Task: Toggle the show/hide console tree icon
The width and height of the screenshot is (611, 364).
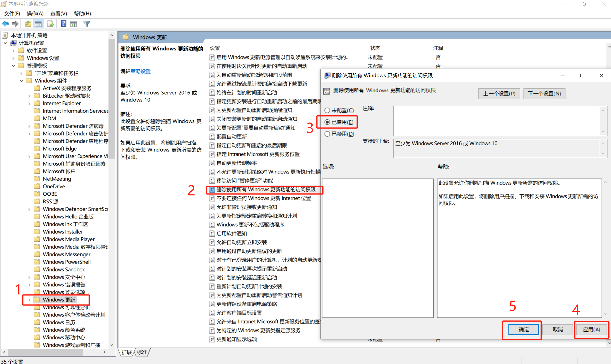Action: (x=38, y=24)
